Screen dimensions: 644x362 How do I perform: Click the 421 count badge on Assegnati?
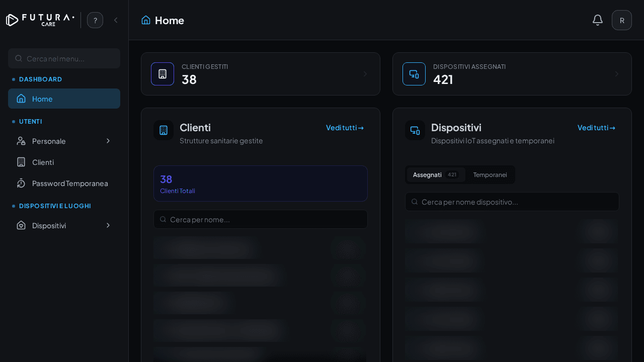tap(452, 175)
